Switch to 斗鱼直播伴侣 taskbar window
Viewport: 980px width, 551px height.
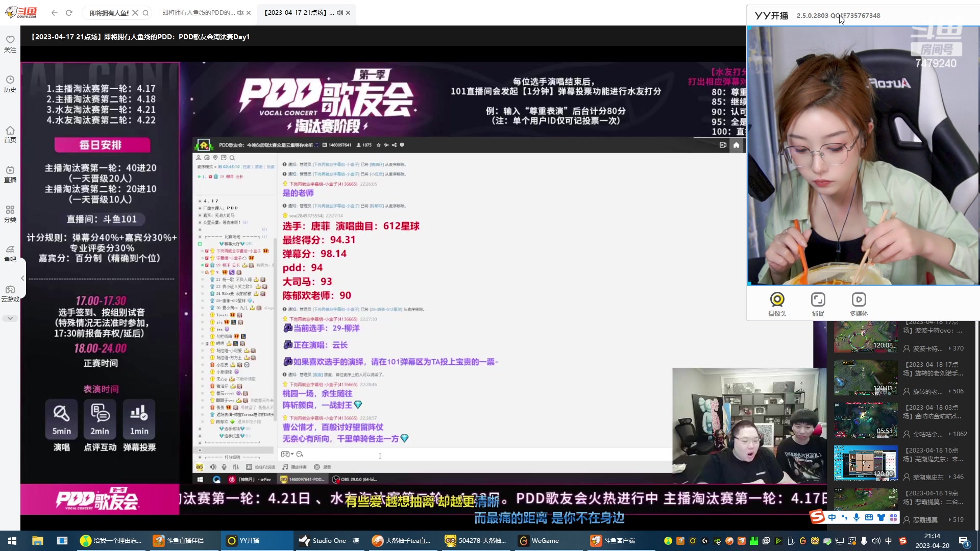(185, 541)
